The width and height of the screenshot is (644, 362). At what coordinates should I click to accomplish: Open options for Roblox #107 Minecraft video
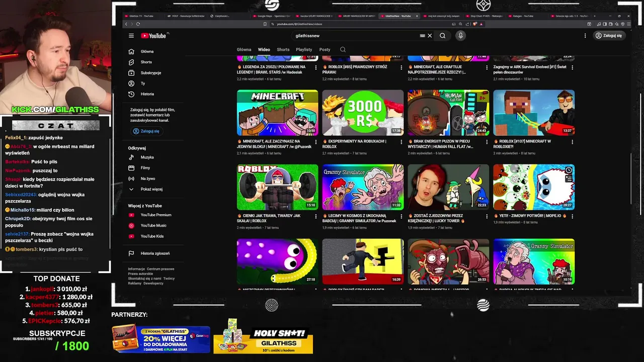572,142
